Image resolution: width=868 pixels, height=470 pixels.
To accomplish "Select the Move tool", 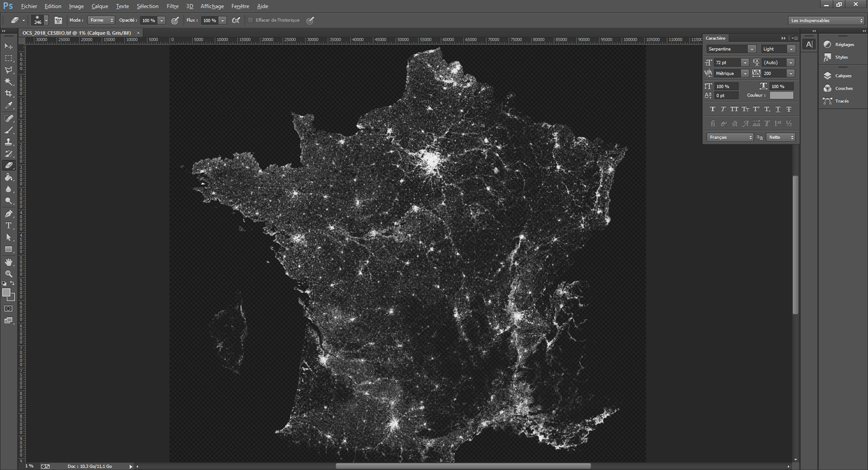I will tap(9, 46).
